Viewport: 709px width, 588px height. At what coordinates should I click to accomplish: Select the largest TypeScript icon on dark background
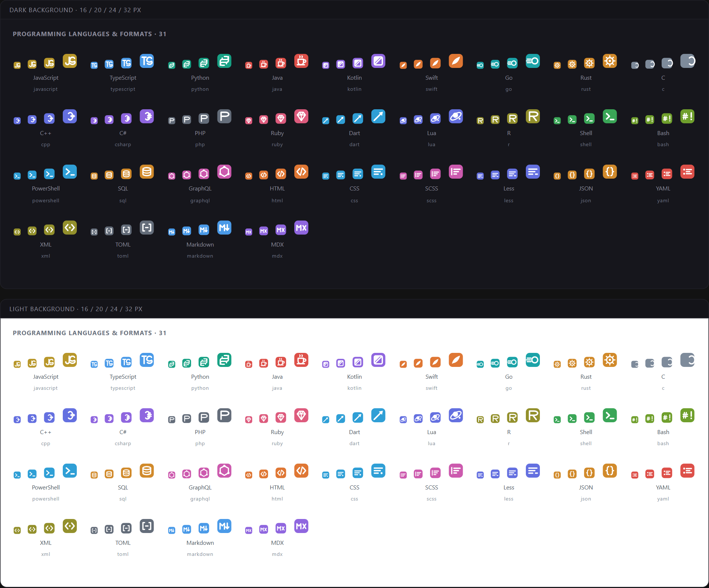(147, 61)
